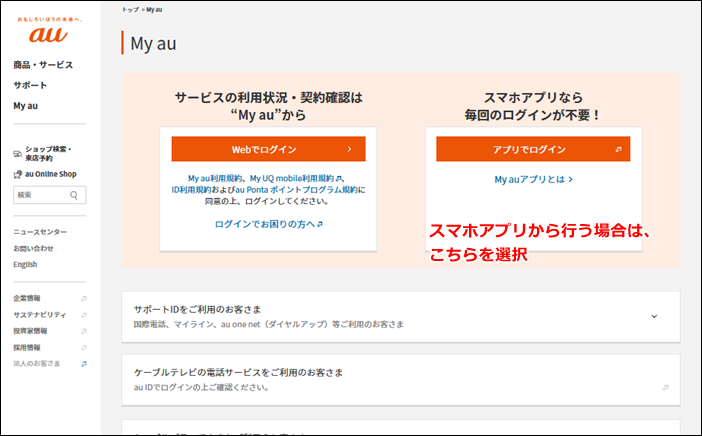This screenshot has width=702, height=436.
Task: Click external link icon on ケーブルテレビ card
Action: 666,388
